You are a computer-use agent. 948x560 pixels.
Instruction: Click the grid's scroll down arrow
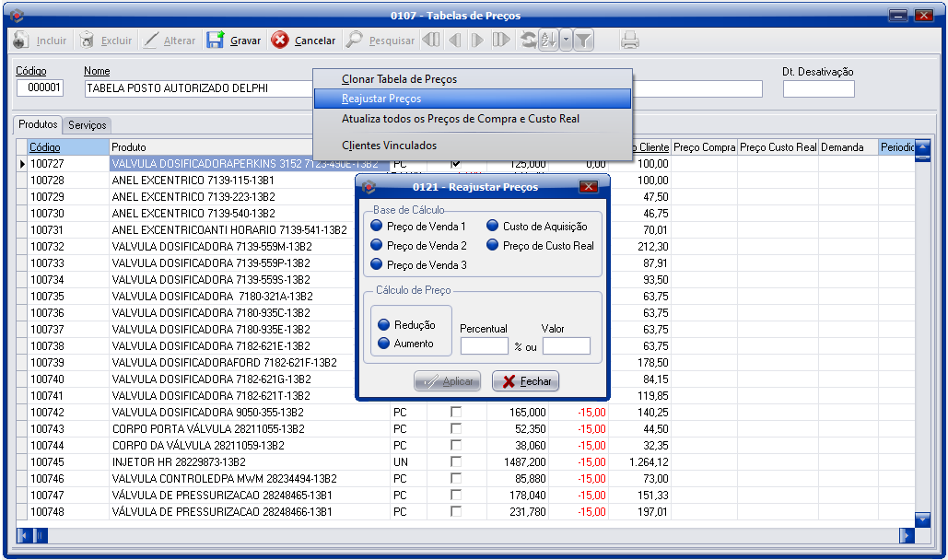tap(922, 520)
